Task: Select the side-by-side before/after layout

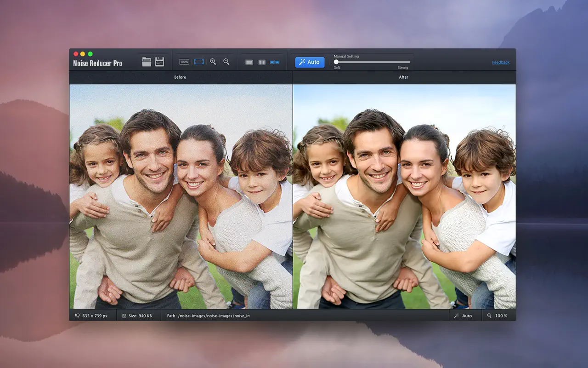Action: pos(275,62)
